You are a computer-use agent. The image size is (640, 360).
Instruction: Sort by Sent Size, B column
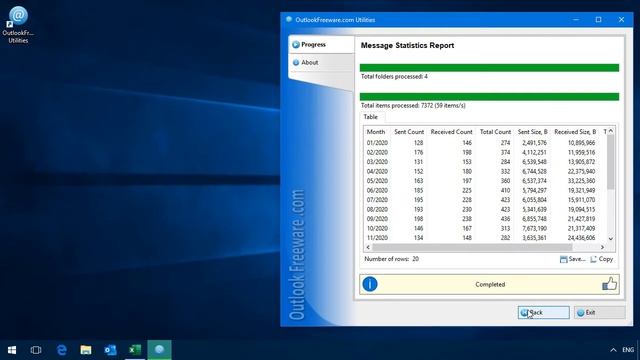point(533,132)
